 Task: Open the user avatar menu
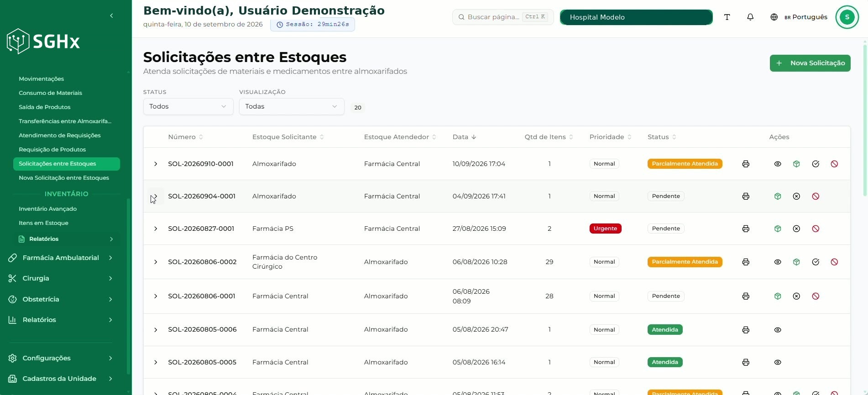coord(847,17)
